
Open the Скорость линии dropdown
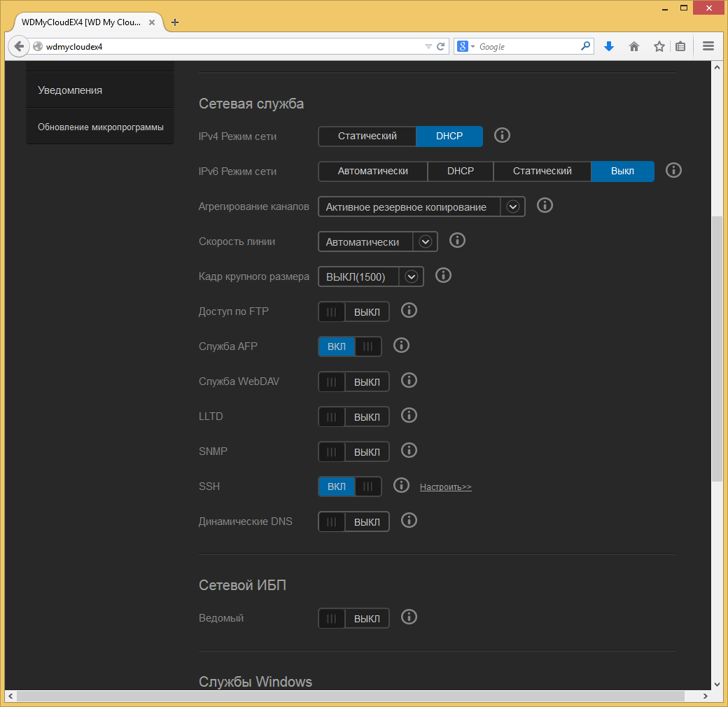click(377, 241)
